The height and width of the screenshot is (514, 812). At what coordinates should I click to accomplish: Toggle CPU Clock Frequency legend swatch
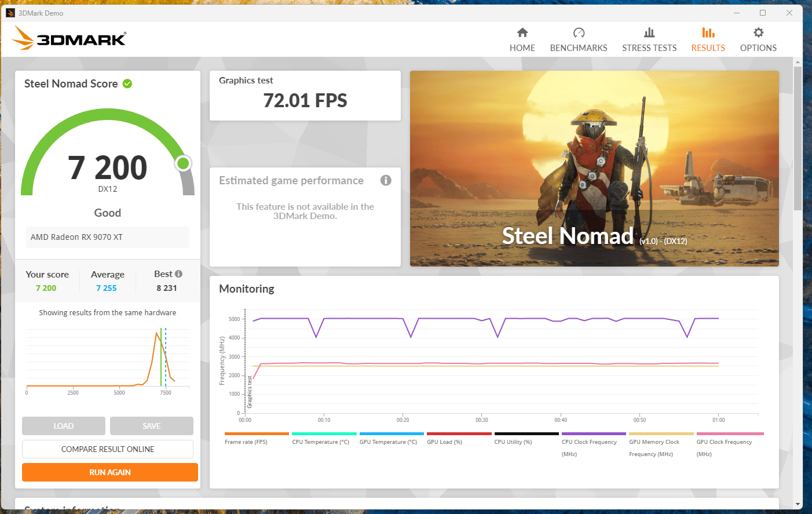click(594, 433)
